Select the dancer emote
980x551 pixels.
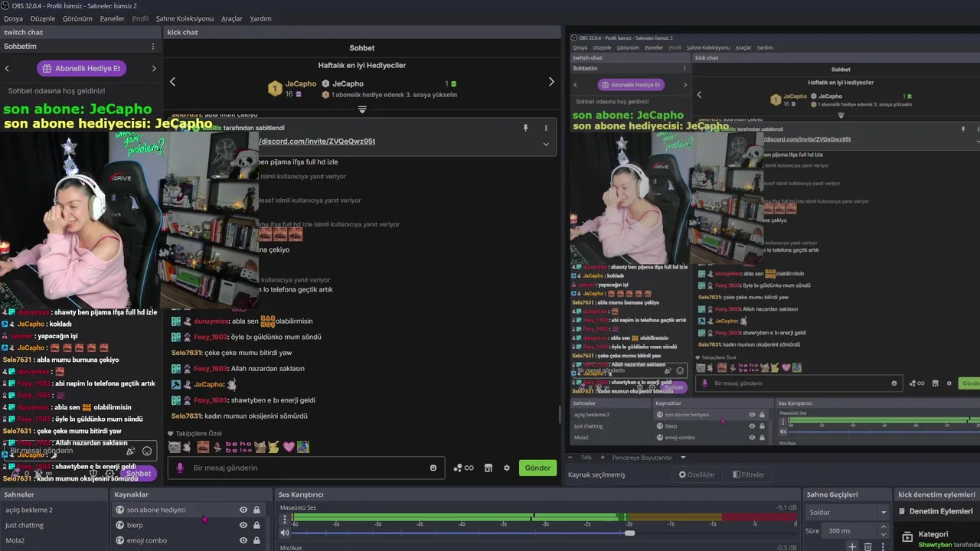coord(217,447)
